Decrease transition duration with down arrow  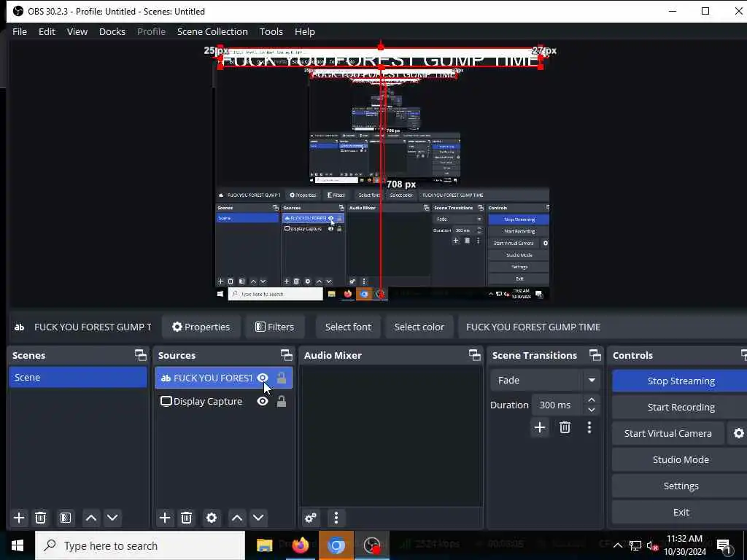click(591, 410)
